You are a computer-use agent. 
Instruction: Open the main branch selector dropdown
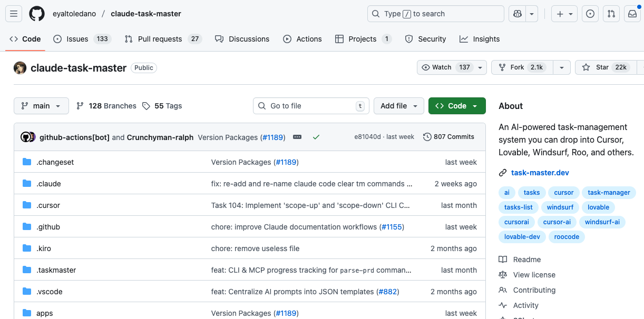(x=41, y=106)
